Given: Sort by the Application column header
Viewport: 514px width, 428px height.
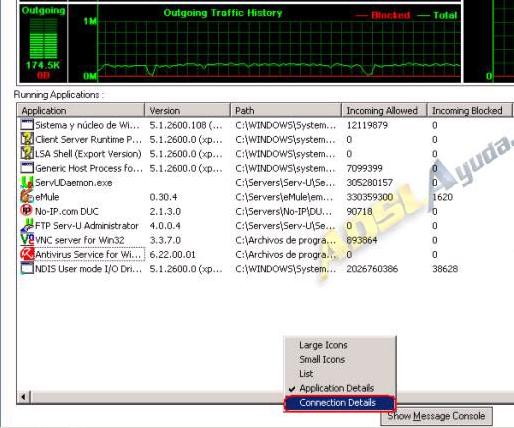Looking at the screenshot, I should point(81,110).
